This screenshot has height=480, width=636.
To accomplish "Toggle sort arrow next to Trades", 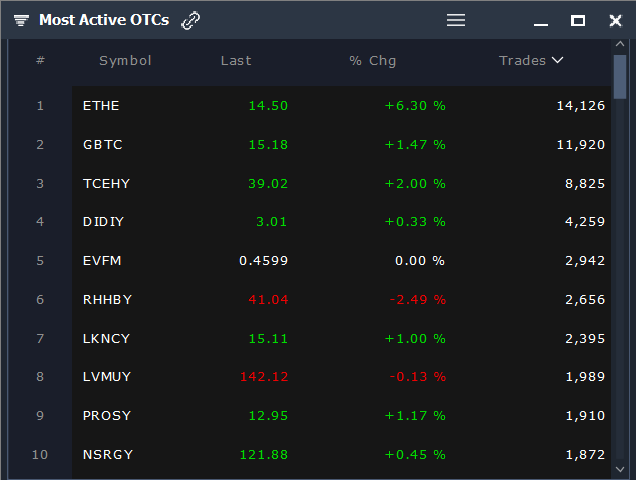I will (558, 60).
